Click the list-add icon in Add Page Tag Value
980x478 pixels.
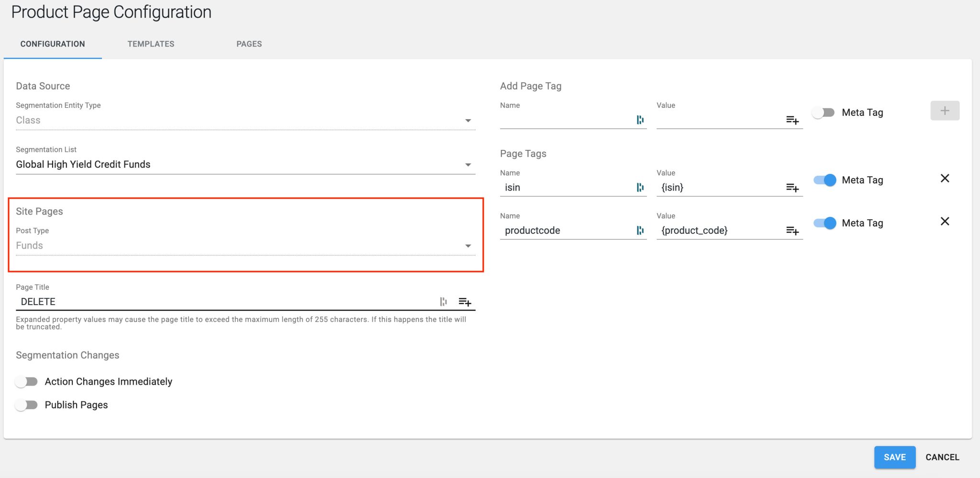793,121
